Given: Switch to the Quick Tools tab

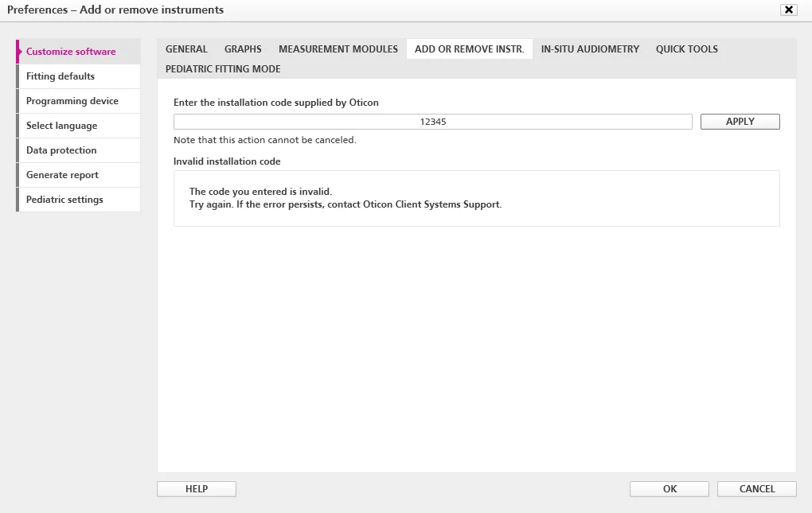Looking at the screenshot, I should (687, 49).
